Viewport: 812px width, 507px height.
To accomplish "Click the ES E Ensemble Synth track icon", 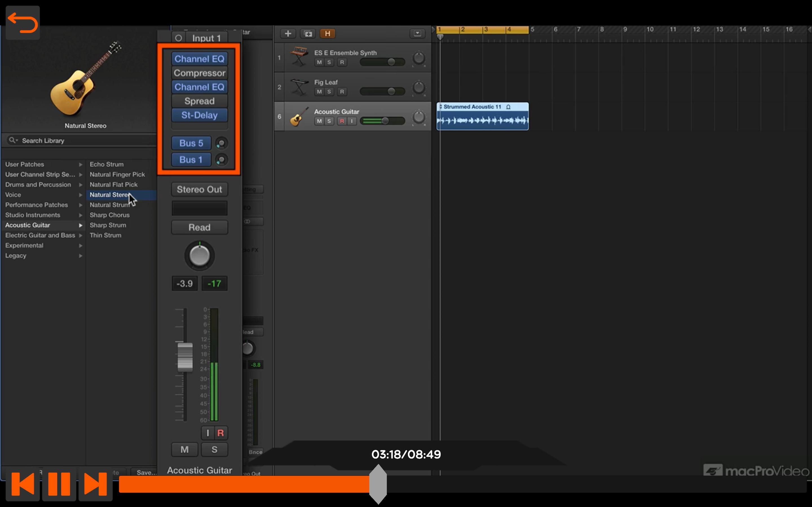I will pos(299,57).
